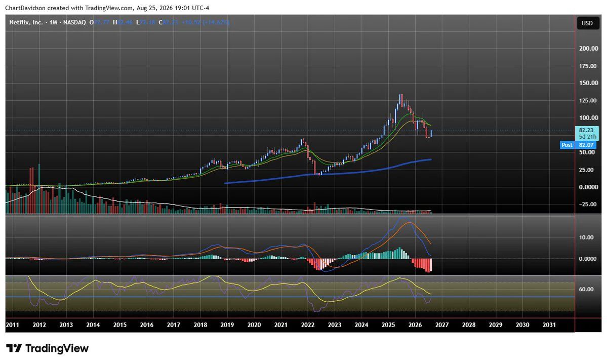Click the ChartDavidson TradingView.com header text

point(107,8)
